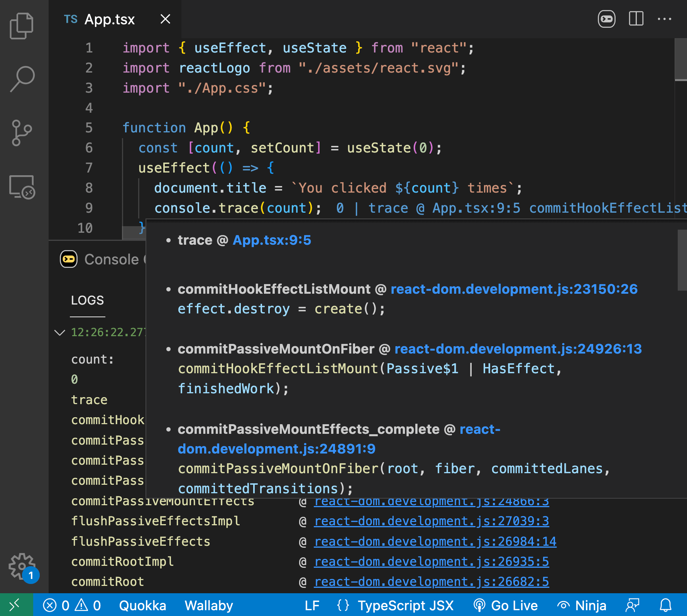Split the editor to the right
687x616 pixels.
[x=636, y=19]
